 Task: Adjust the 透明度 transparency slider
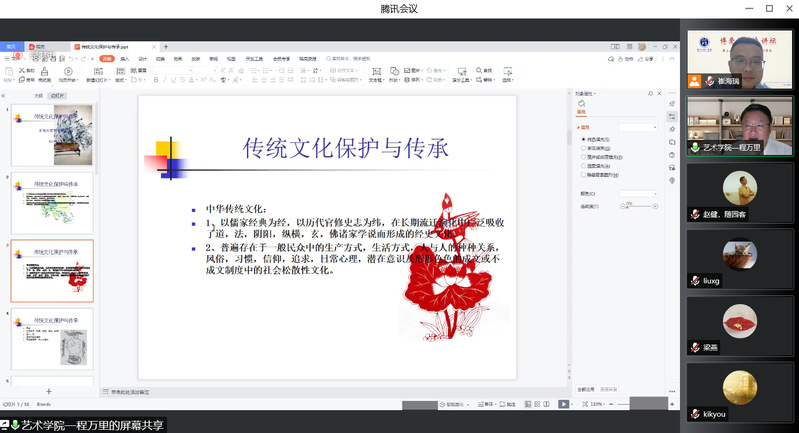point(628,206)
